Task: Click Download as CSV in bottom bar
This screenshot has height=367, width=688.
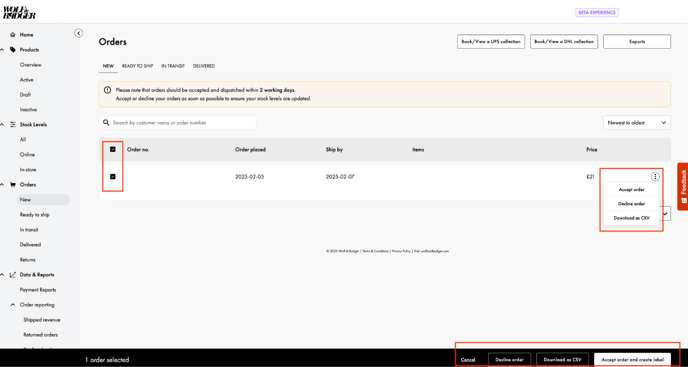Action: click(x=563, y=360)
